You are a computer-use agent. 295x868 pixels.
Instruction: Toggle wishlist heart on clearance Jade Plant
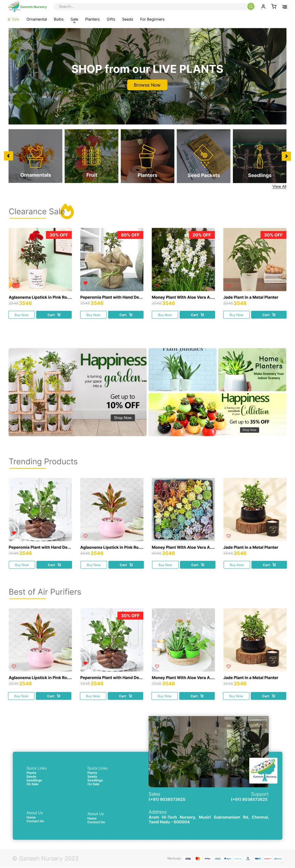coord(229,286)
